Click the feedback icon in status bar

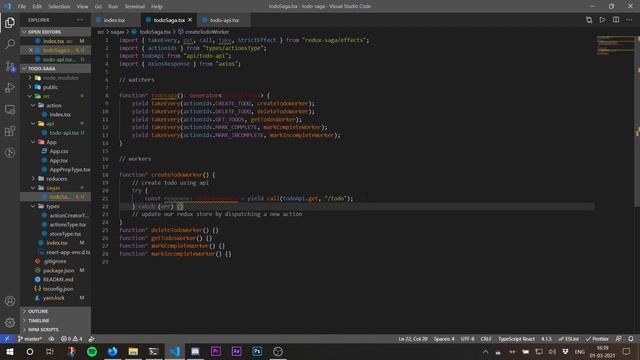(618, 339)
